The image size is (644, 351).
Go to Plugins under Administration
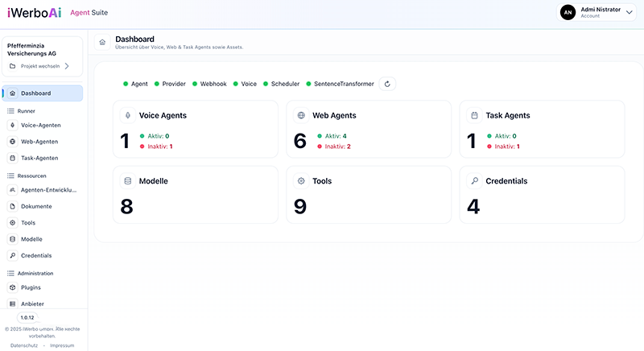[31, 287]
